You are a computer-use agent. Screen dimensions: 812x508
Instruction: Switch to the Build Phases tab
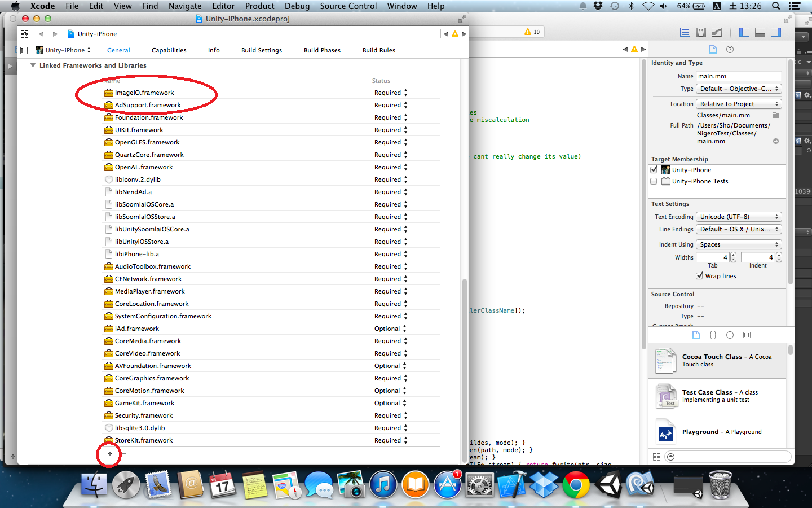[x=322, y=50]
